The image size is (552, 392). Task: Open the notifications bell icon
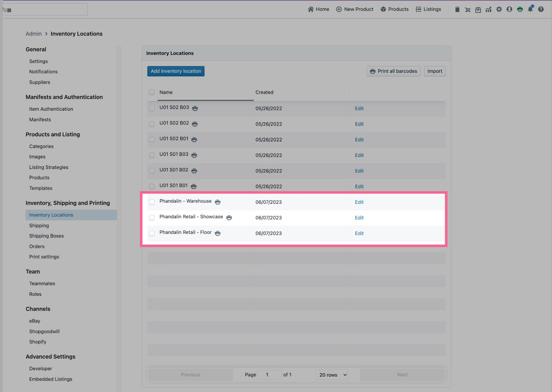(530, 9)
